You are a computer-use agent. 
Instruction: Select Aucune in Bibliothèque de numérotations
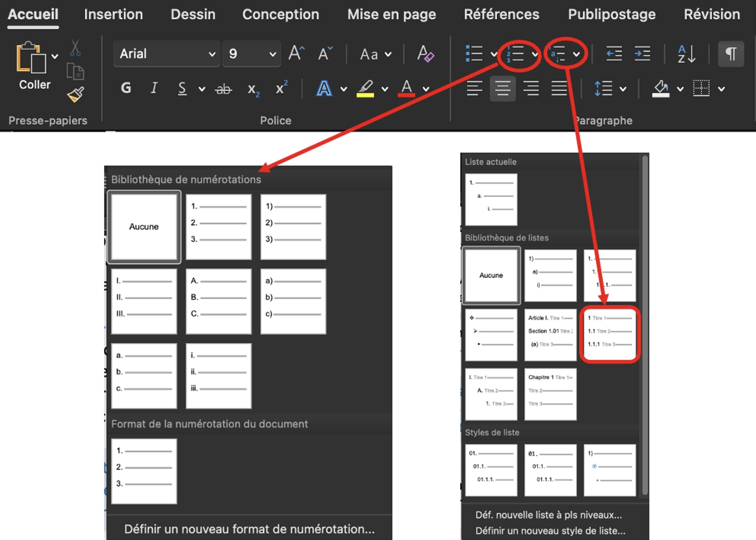pyautogui.click(x=144, y=227)
